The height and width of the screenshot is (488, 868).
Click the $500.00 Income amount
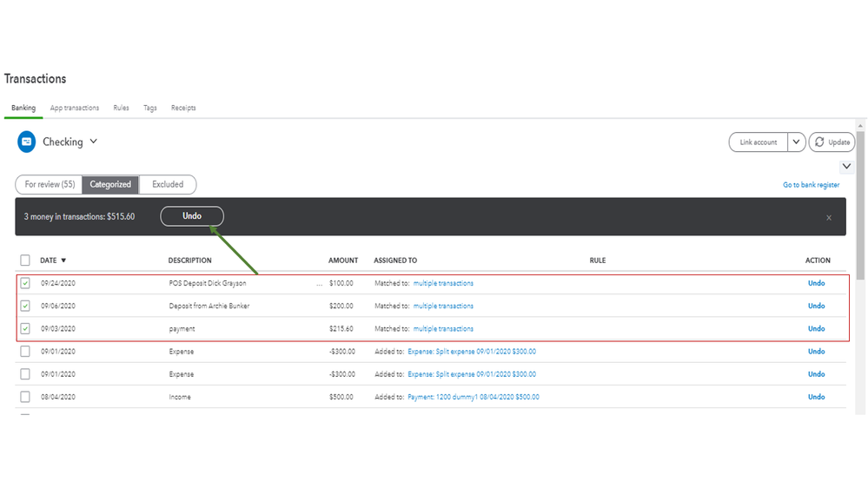[341, 397]
